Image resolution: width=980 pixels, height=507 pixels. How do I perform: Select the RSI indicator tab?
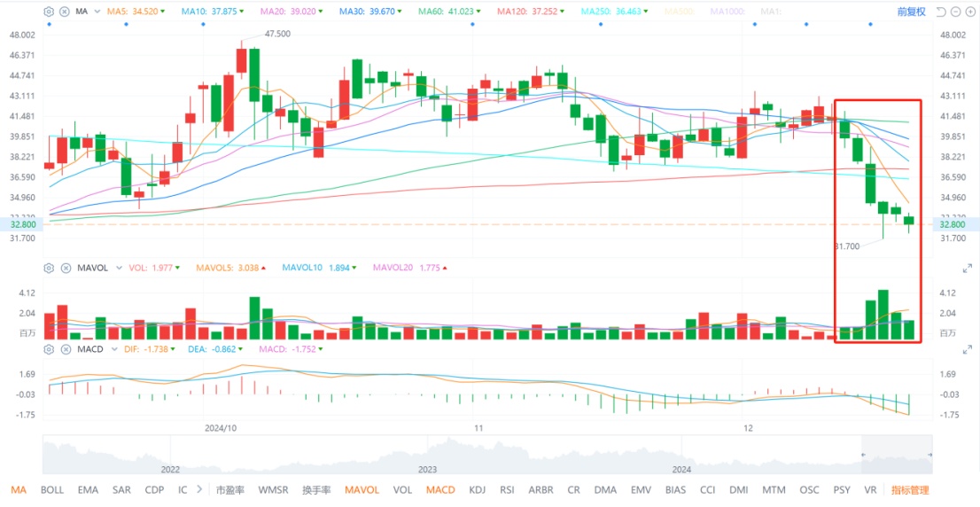[x=508, y=490]
